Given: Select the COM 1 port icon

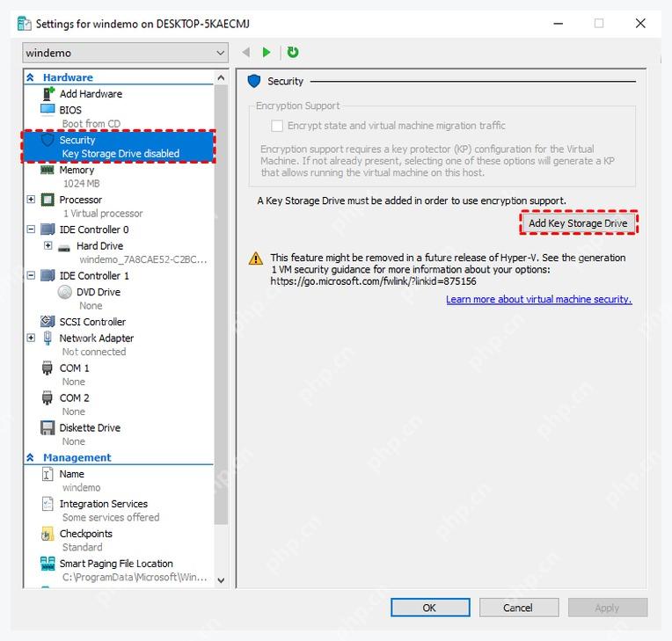Looking at the screenshot, I should 47,368.
